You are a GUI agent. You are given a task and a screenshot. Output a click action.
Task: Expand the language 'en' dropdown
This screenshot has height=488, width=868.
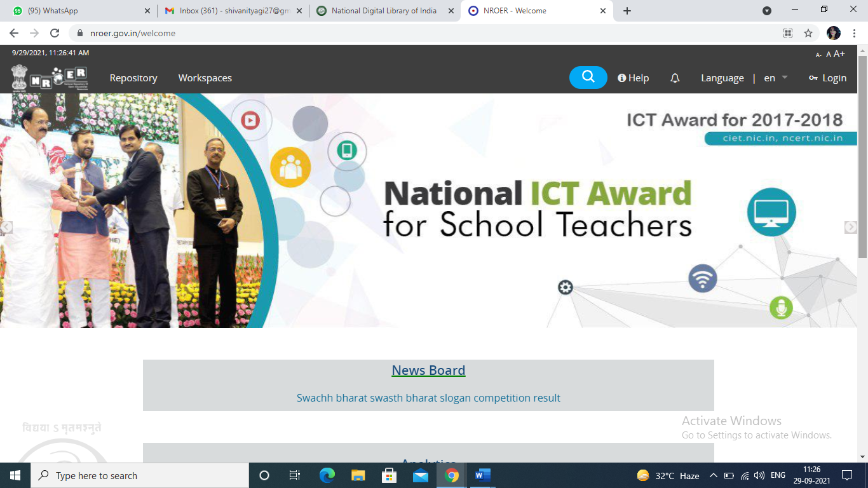point(775,78)
